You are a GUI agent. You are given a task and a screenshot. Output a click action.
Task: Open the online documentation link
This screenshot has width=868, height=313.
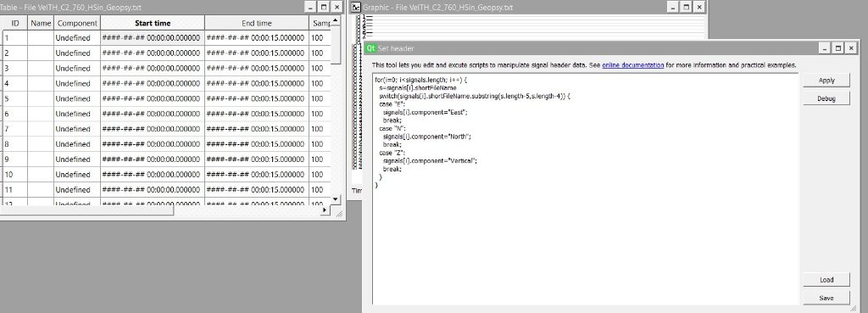632,64
